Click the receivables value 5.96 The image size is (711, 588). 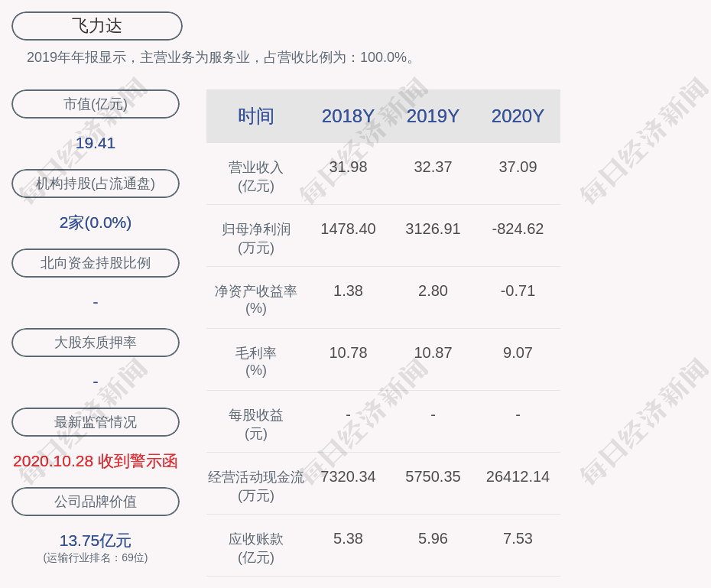coord(433,538)
